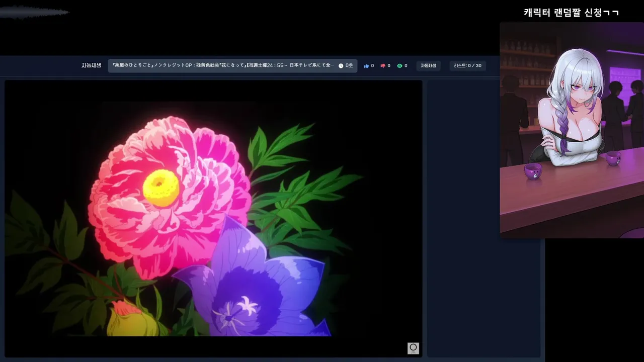This screenshot has width=644, height=362.
Task: Click the thumbs-up like icon
Action: [366, 66]
